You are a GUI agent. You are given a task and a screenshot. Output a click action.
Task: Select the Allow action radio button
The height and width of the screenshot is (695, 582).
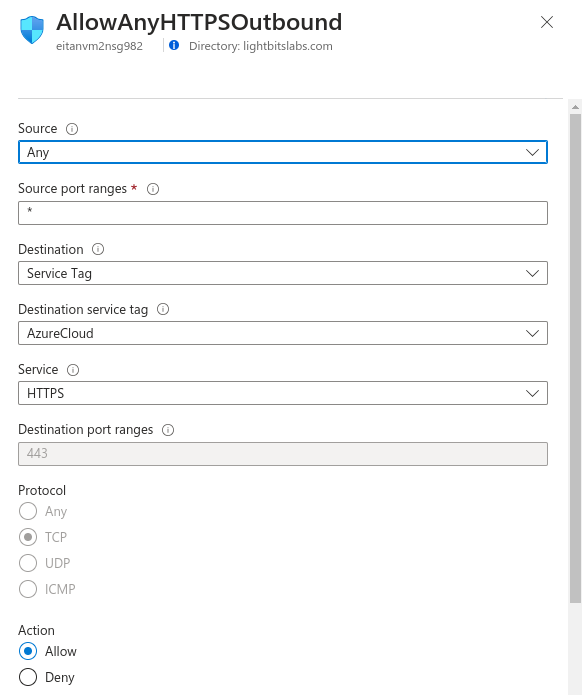28,651
